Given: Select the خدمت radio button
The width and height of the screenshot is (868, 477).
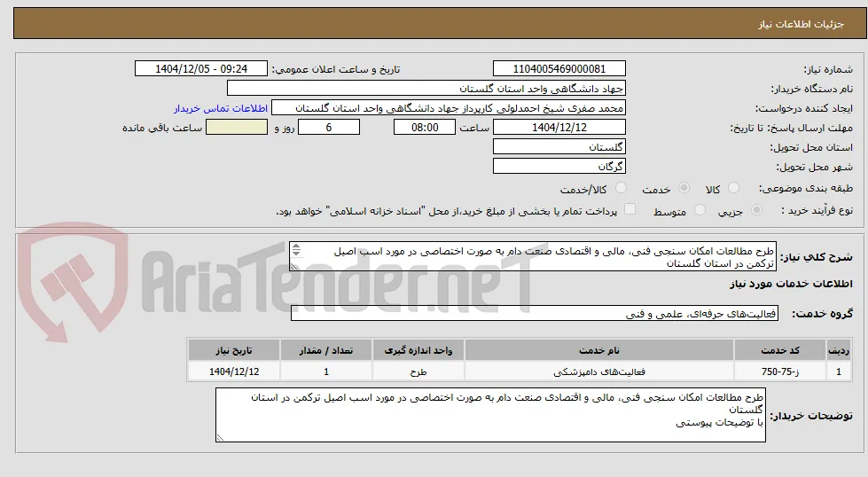Looking at the screenshot, I should 684,188.
